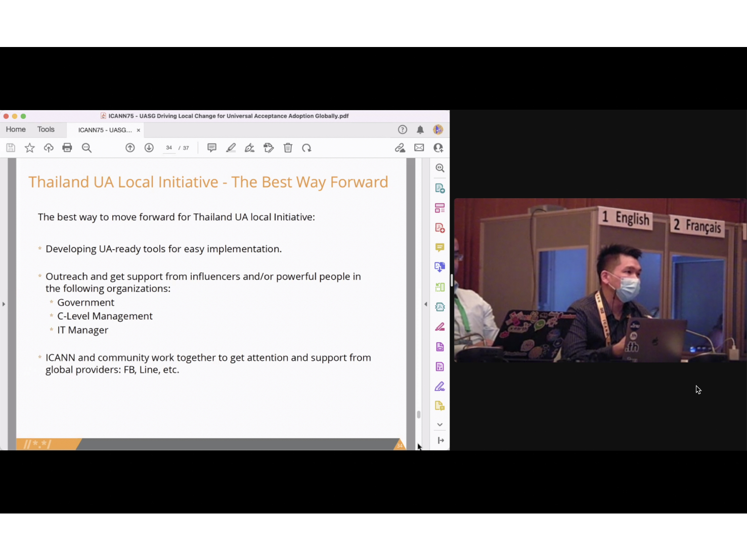This screenshot has width=747, height=560.
Task: Print the PDF document
Action: click(67, 148)
